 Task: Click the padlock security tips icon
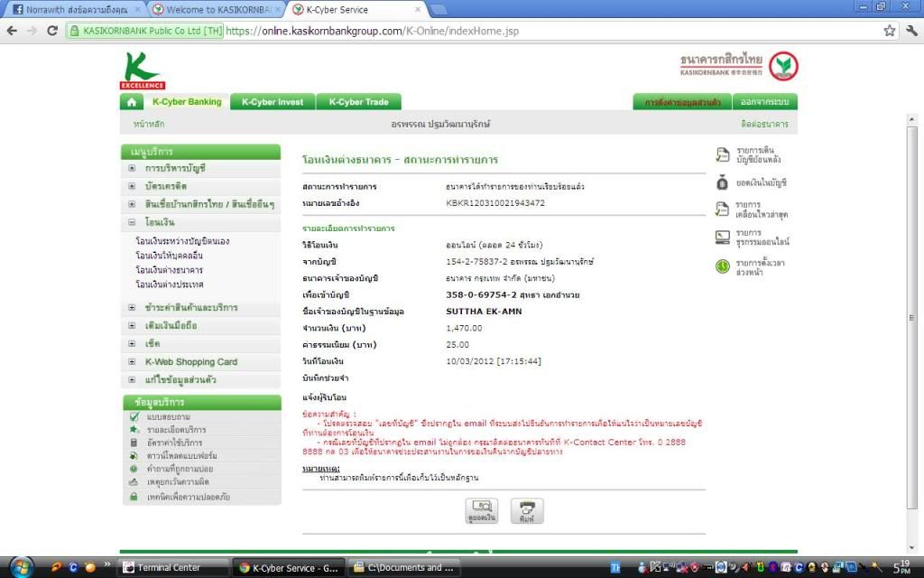pos(134,497)
